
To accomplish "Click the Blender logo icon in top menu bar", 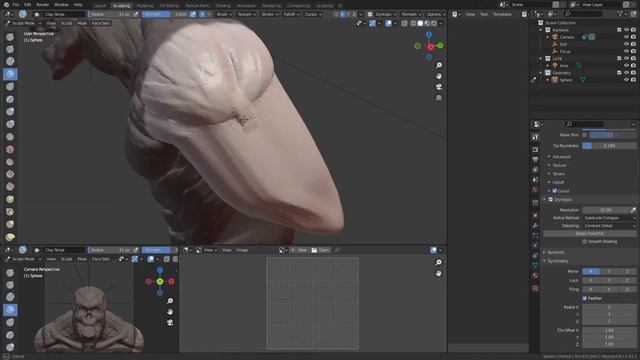I will (x=6, y=5).
